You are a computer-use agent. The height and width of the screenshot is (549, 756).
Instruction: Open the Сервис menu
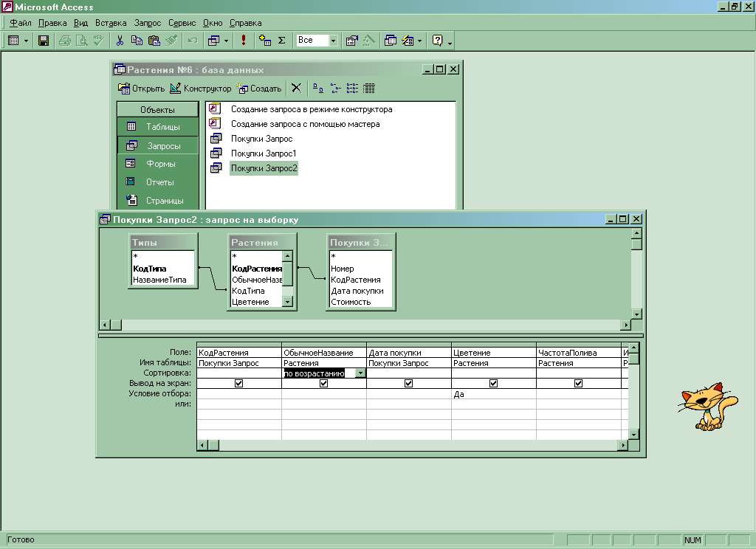click(x=182, y=23)
